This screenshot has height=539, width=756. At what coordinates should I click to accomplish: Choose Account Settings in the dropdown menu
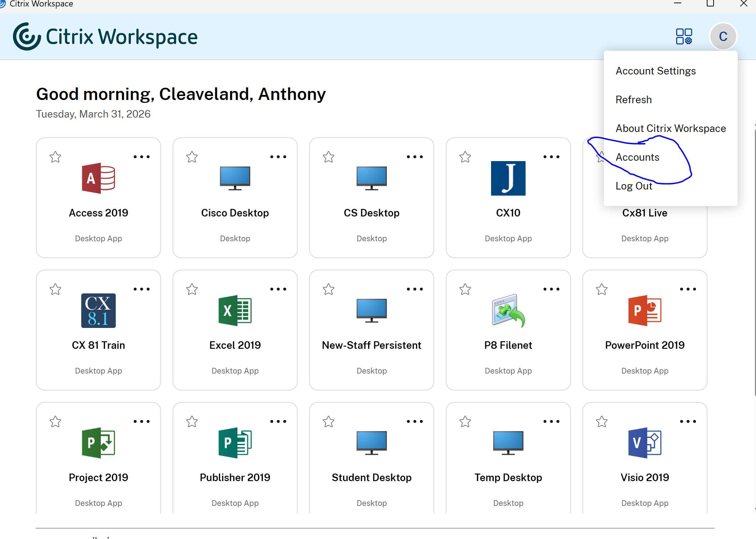(x=655, y=71)
